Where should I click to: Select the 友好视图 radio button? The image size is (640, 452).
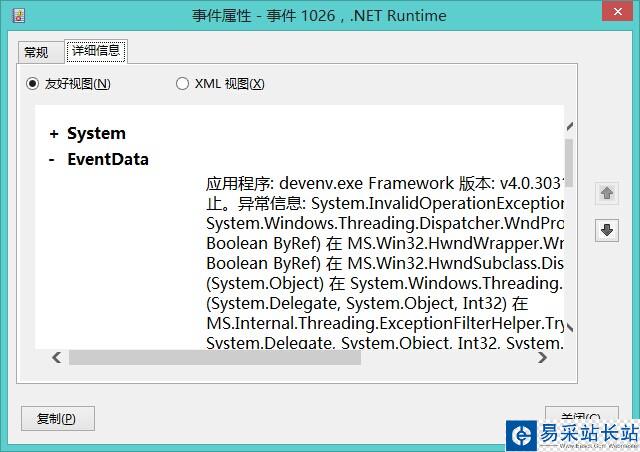click(x=33, y=84)
